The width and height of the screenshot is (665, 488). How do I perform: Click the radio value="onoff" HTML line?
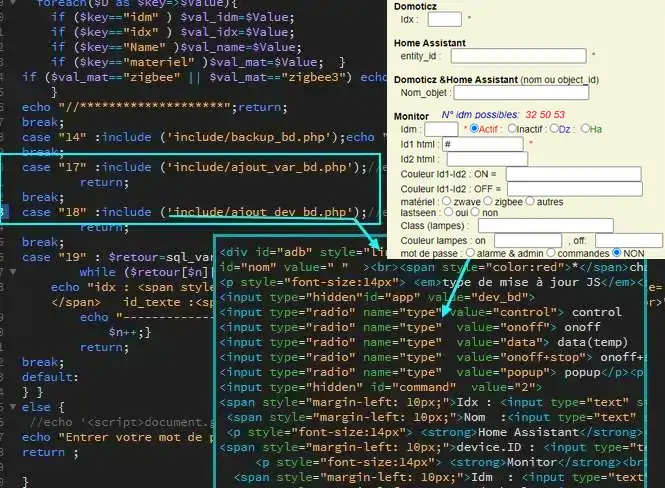click(410, 327)
